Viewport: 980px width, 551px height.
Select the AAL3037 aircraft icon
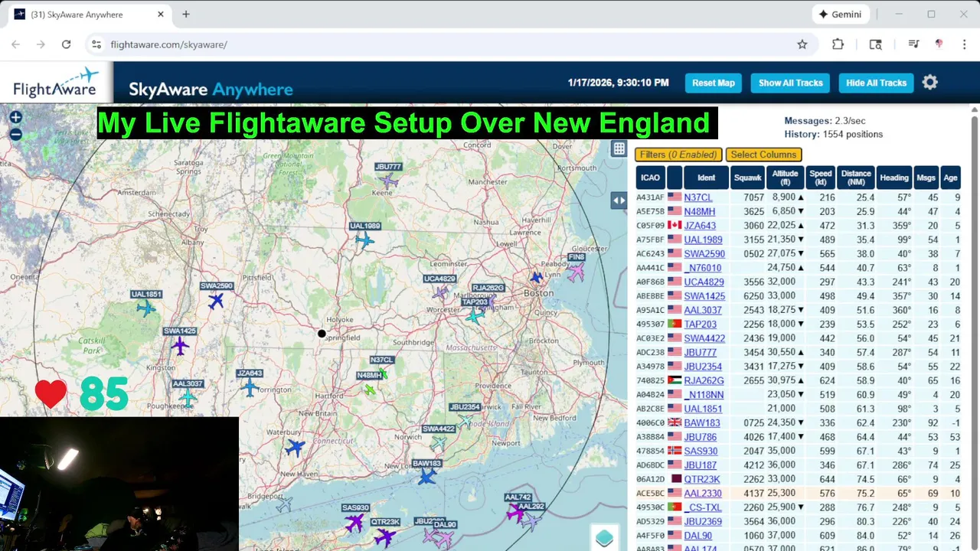point(188,398)
